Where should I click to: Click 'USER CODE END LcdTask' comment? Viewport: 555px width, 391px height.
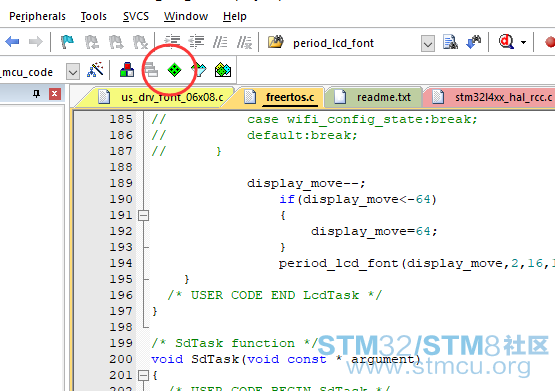275,295
